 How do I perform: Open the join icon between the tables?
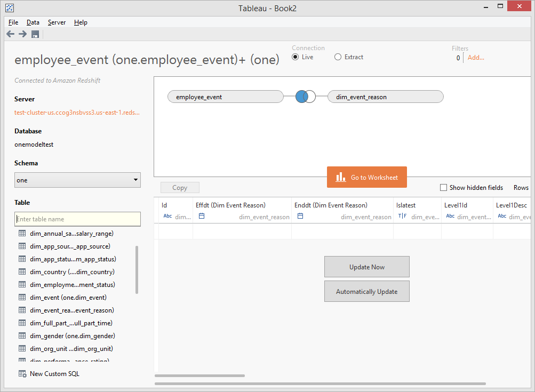pos(306,97)
